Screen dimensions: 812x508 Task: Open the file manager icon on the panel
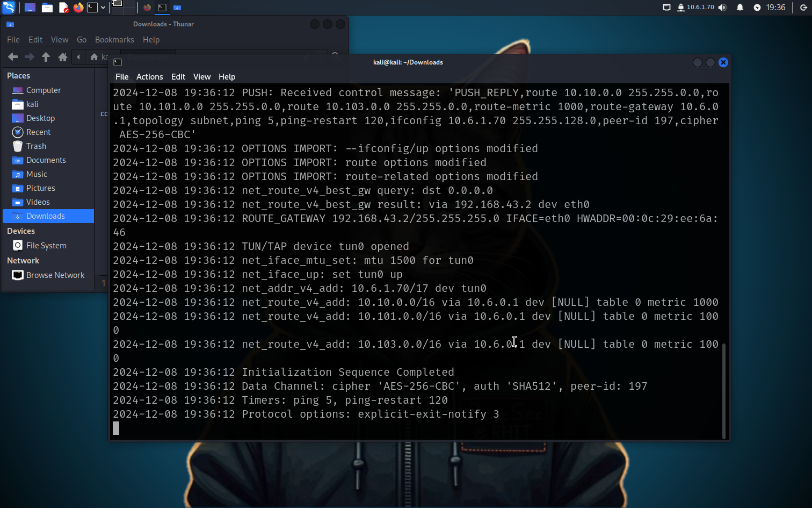click(47, 7)
